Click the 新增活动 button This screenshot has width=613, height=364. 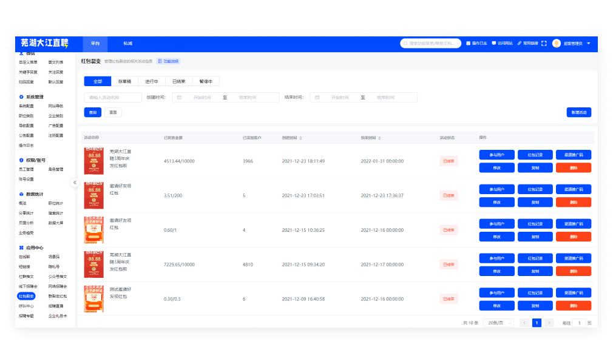[578, 112]
